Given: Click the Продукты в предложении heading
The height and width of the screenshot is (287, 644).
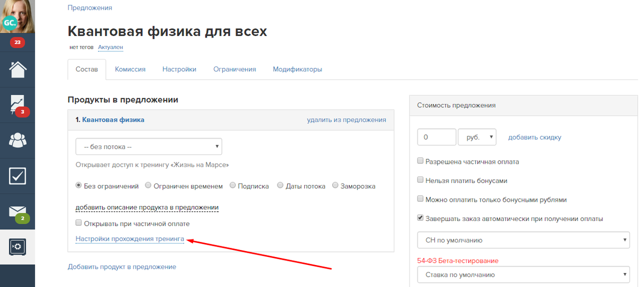Looking at the screenshot, I should point(123,100).
